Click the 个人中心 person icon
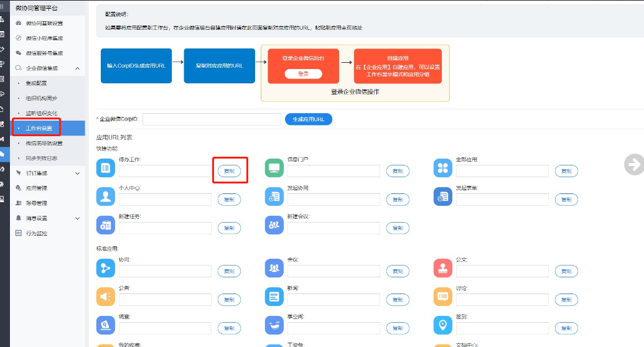644x347 pixels. pos(106,197)
